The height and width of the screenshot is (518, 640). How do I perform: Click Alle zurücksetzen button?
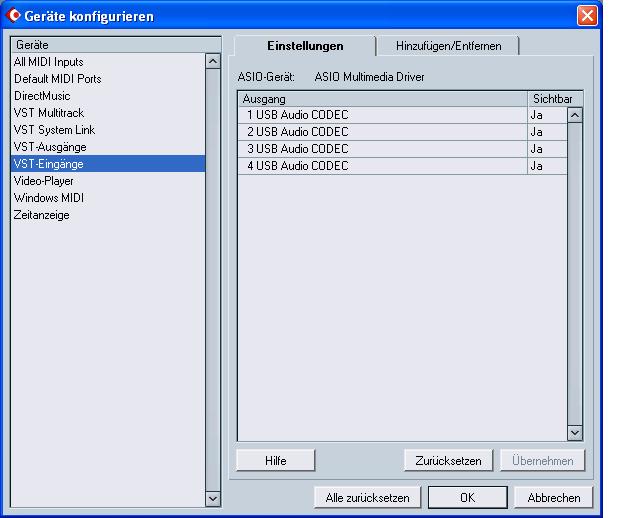tap(367, 498)
